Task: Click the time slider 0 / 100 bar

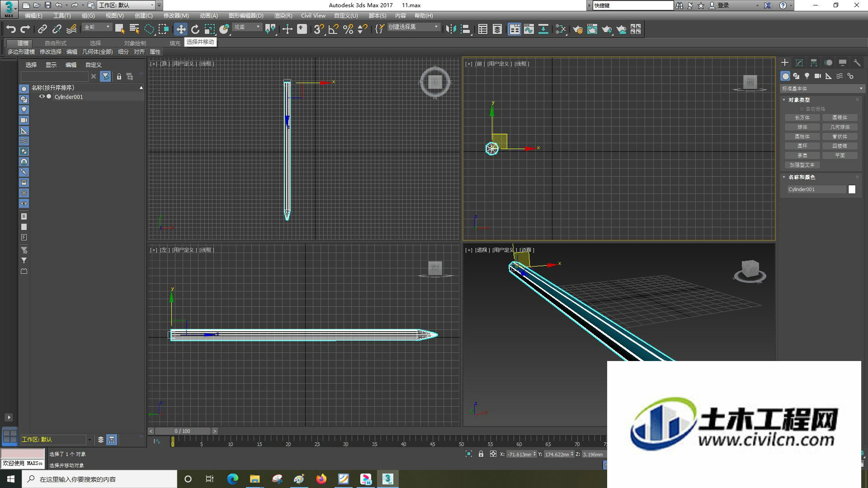Action: tap(183, 431)
